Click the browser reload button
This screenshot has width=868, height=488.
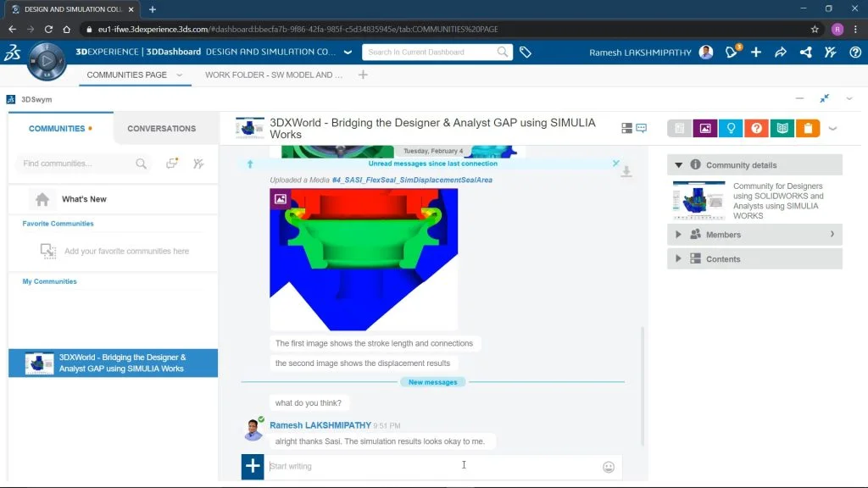pyautogui.click(x=48, y=30)
